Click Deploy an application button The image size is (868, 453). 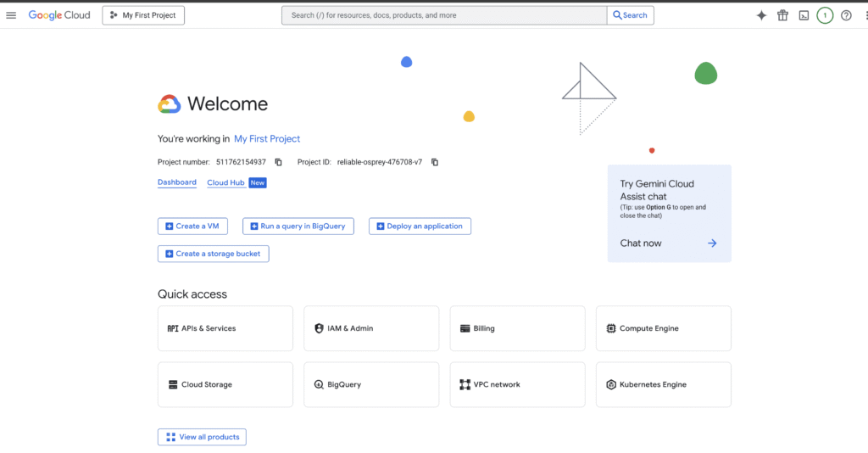click(420, 226)
